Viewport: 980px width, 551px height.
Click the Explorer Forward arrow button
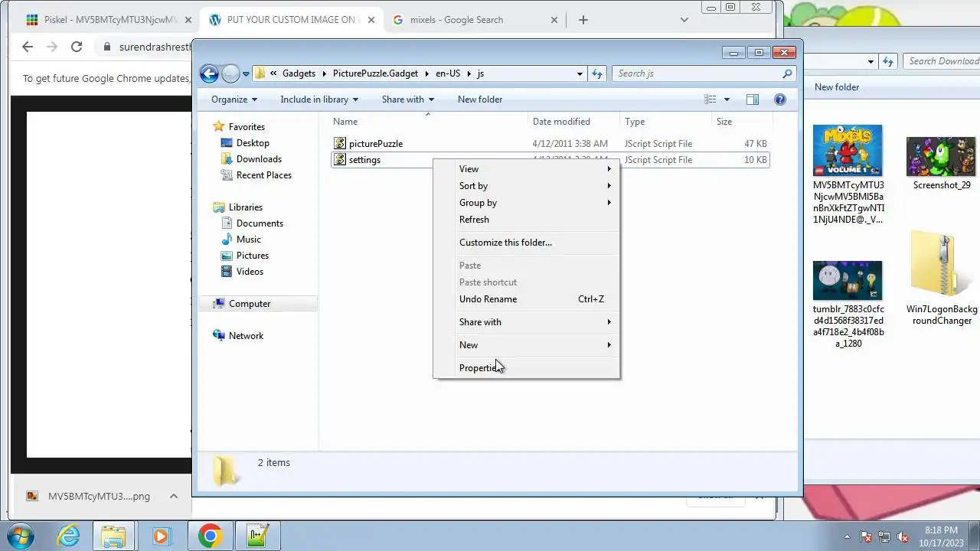point(230,73)
